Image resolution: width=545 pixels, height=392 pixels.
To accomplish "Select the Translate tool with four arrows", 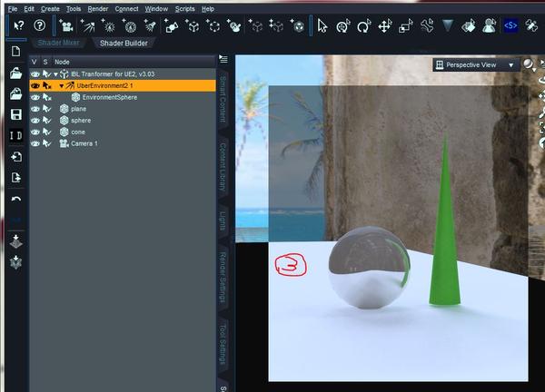I will coord(385,26).
